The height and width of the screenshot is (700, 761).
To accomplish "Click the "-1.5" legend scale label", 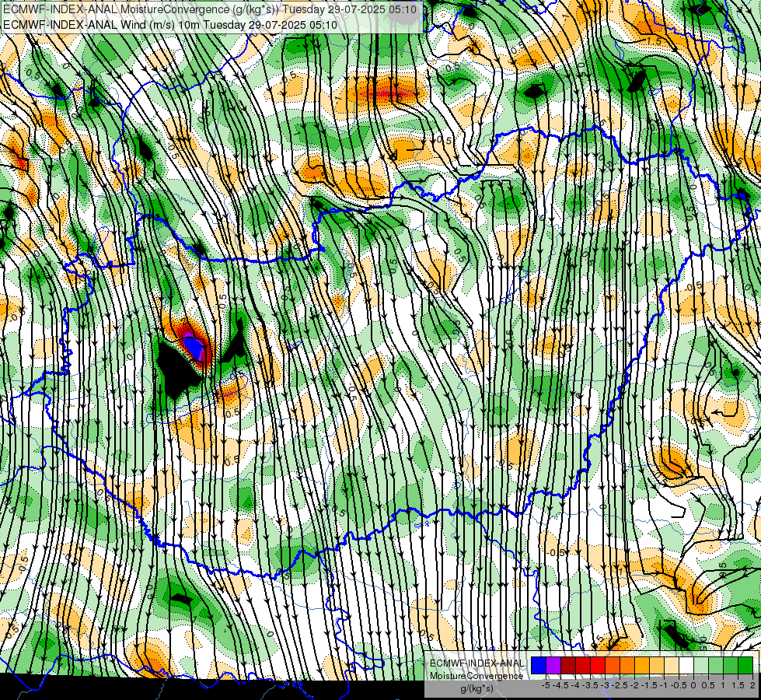I will (649, 685).
